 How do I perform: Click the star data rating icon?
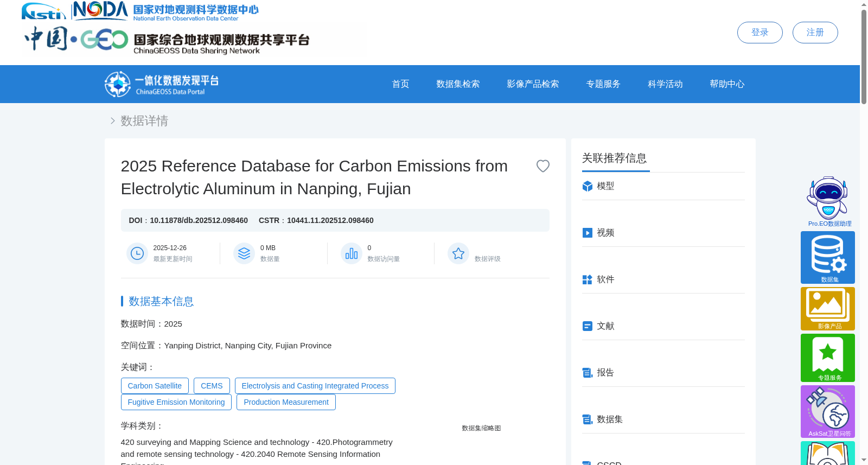point(458,253)
